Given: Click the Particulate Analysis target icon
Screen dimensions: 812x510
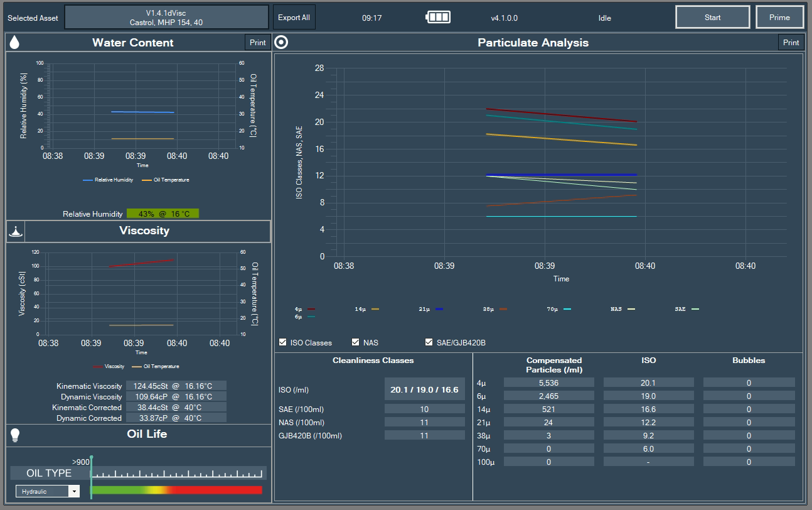Looking at the screenshot, I should click(x=282, y=43).
